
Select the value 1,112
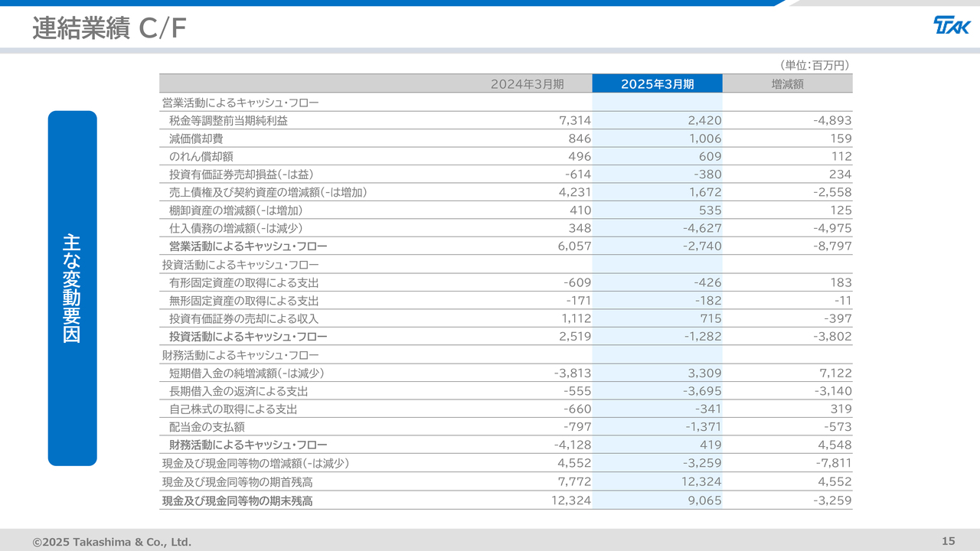[x=577, y=318]
